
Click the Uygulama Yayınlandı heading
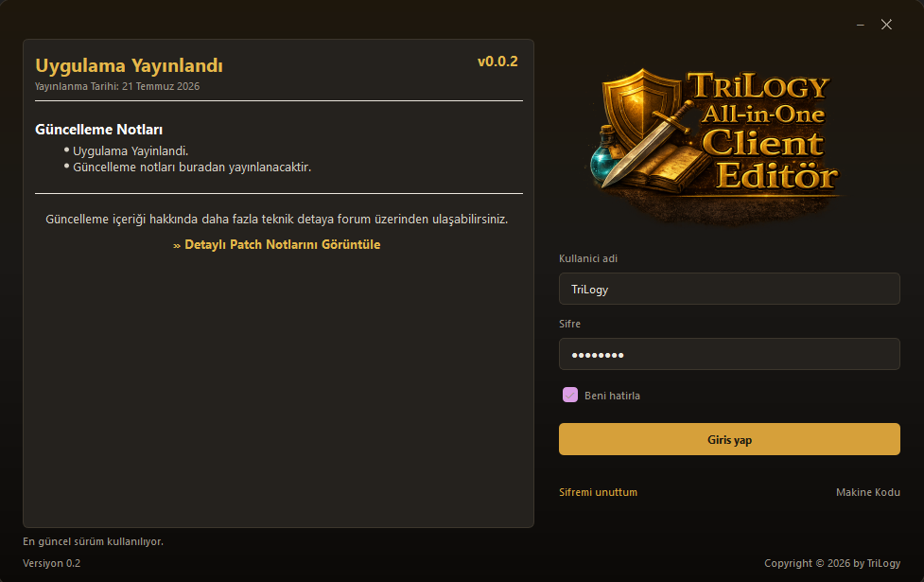coord(129,65)
